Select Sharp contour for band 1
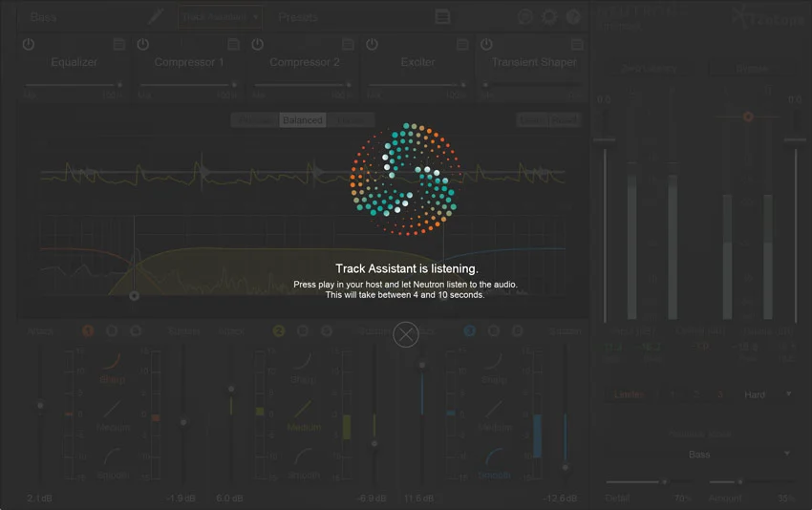 pos(112,368)
